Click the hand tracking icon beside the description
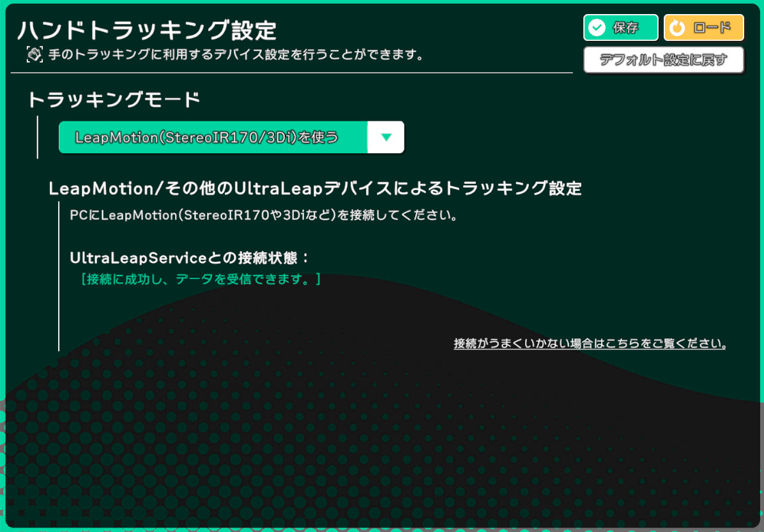 [x=34, y=54]
